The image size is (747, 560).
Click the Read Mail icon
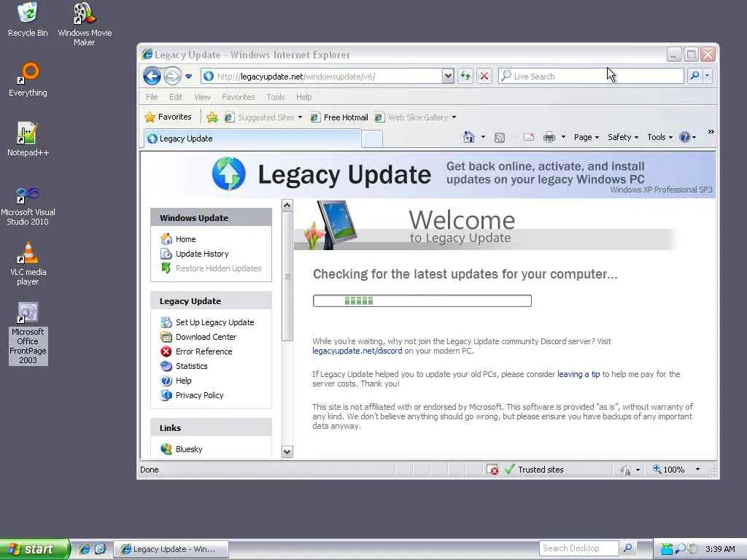pos(528,138)
